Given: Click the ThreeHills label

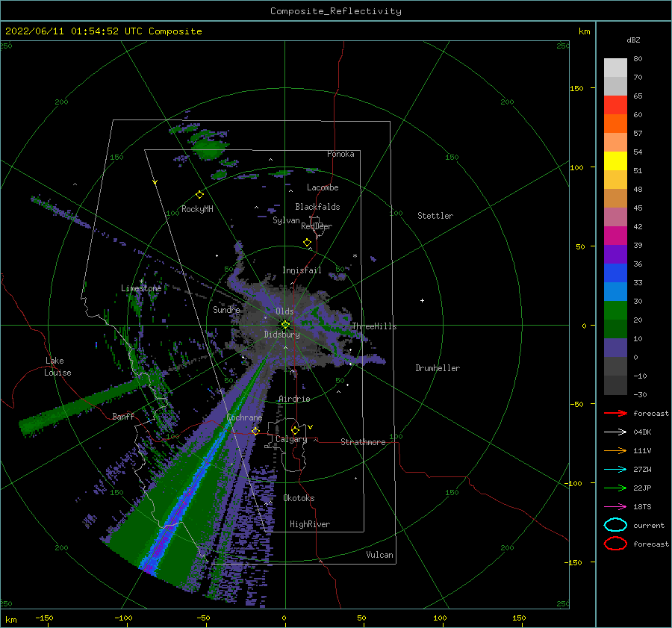Looking at the screenshot, I should tap(374, 326).
